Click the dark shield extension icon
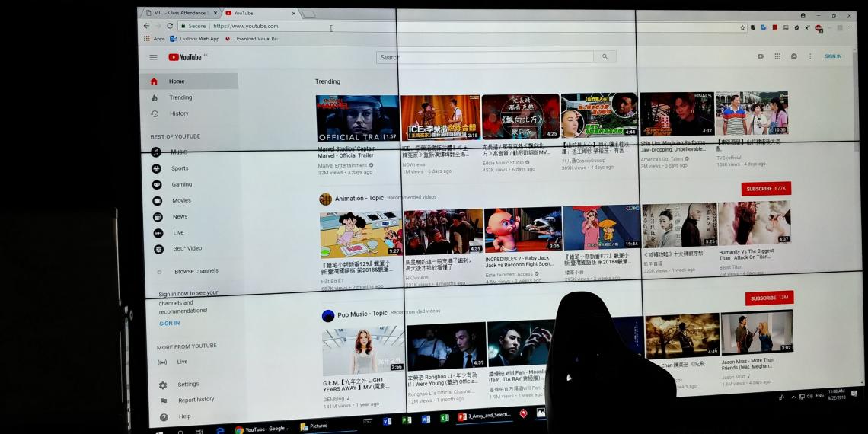This screenshot has width=868, height=434. point(753,27)
